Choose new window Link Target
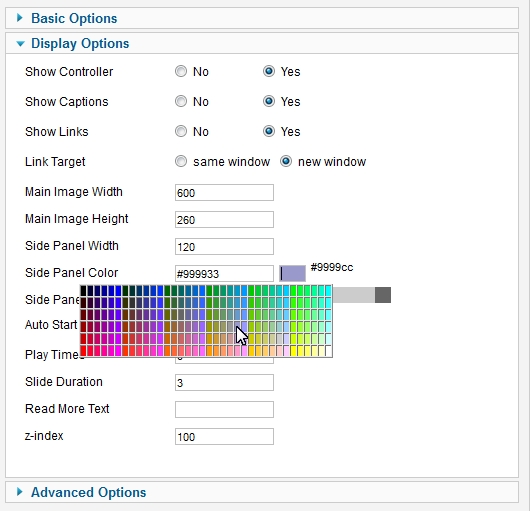 286,161
